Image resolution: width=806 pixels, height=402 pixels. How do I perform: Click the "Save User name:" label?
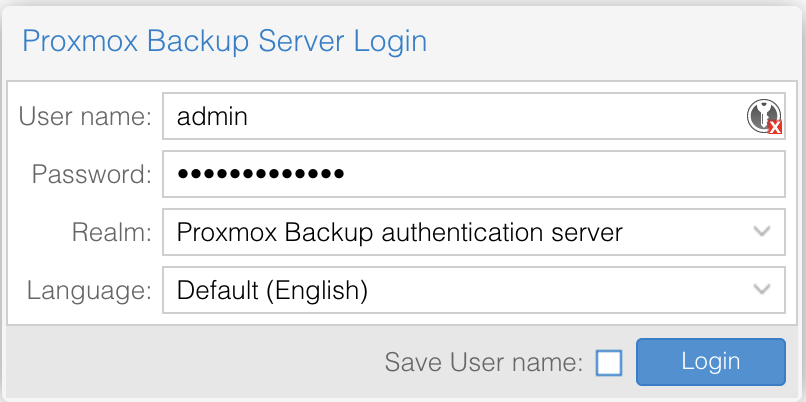pos(484,362)
